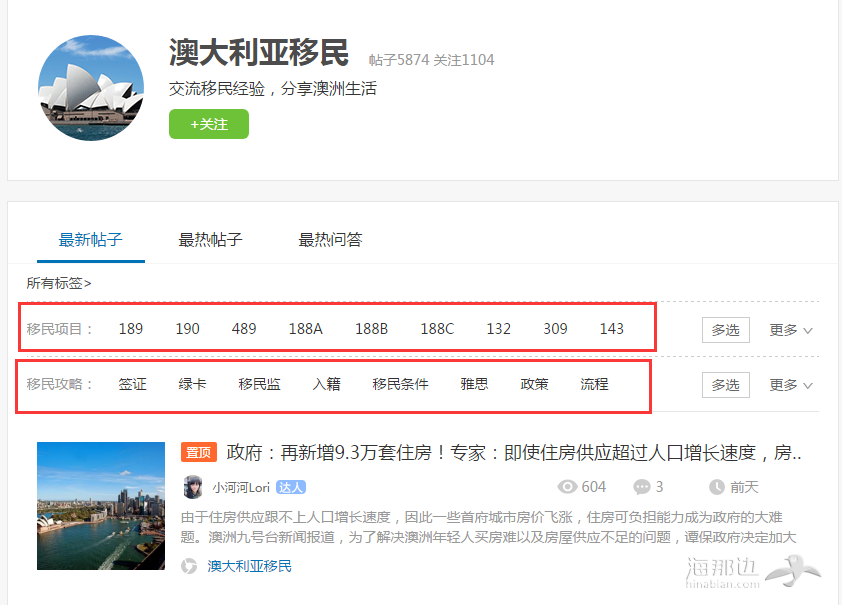842x605 pixels.
Task: Open the post about 再新增9.3万套住房
Action: [514, 453]
